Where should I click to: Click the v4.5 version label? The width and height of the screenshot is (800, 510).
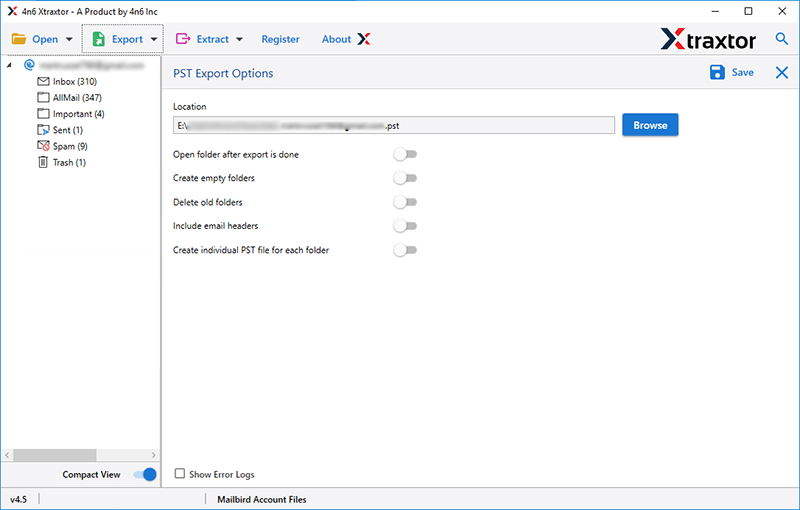pos(18,500)
